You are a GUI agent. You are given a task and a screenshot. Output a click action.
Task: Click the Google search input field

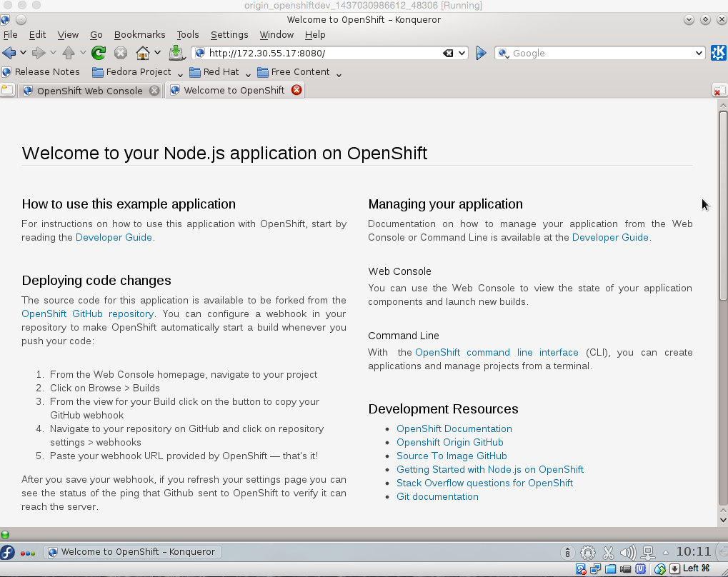pyautogui.click(x=602, y=54)
